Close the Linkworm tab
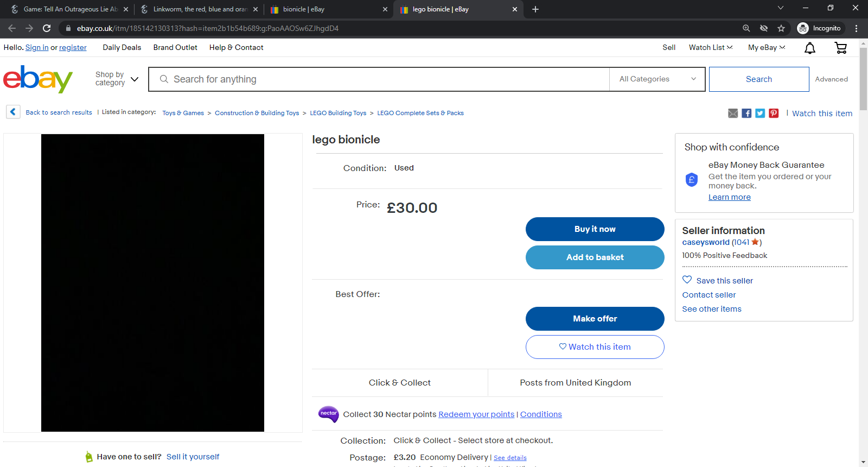 click(256, 9)
